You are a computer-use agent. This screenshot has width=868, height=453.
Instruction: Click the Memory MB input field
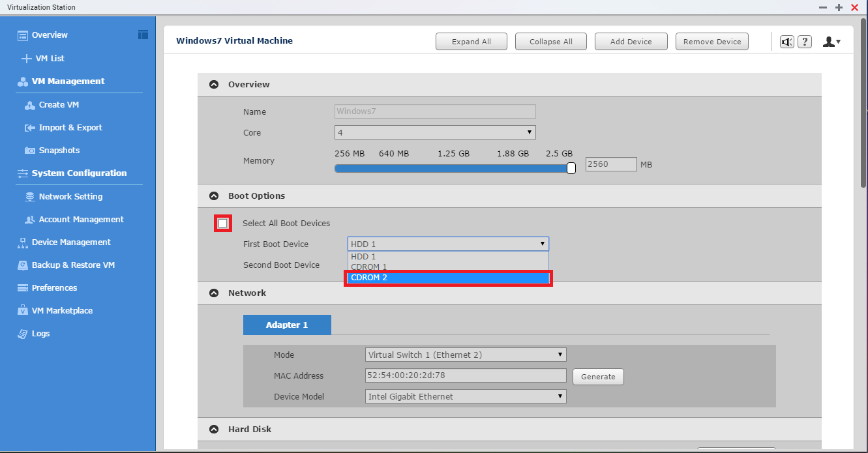pos(611,164)
